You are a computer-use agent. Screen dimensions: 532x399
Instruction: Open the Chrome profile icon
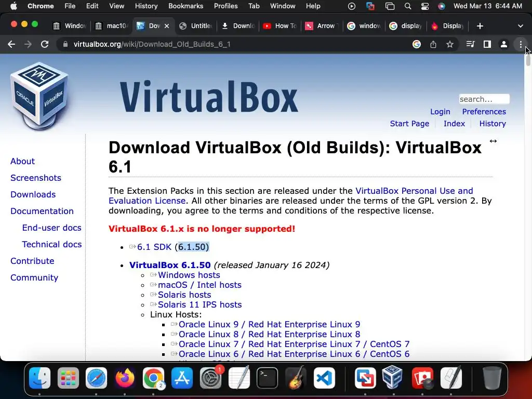pos(504,44)
